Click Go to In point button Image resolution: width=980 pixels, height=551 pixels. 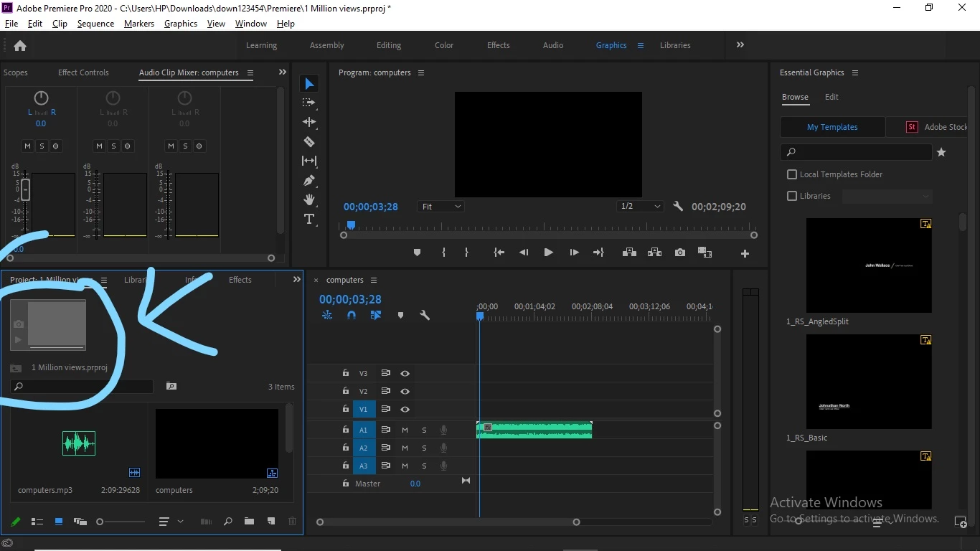point(499,253)
